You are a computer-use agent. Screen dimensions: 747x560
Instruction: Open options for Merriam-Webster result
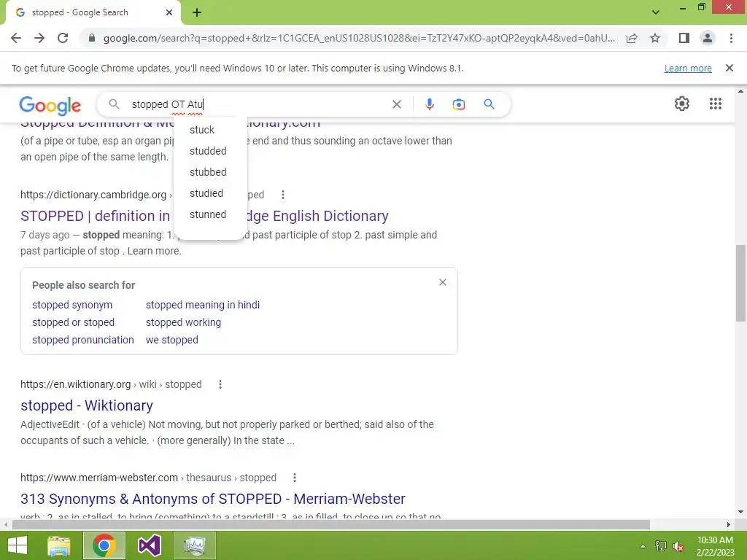pos(295,478)
